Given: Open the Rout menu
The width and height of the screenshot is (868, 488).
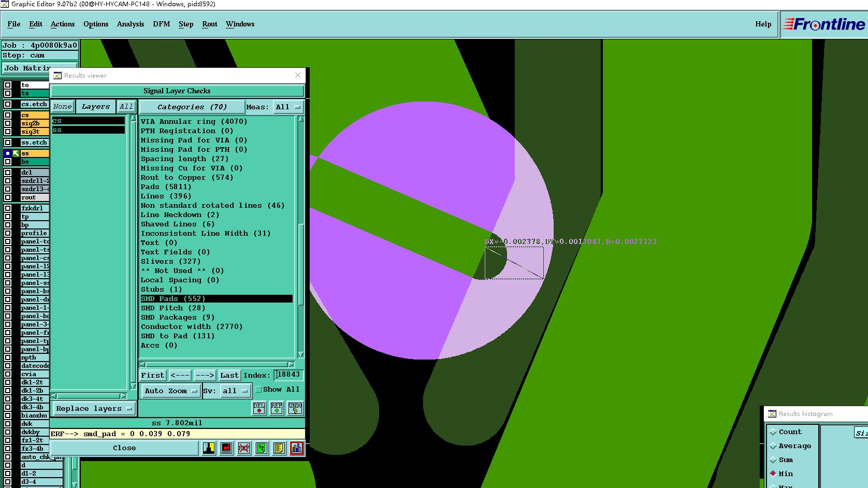Looking at the screenshot, I should tap(210, 24).
